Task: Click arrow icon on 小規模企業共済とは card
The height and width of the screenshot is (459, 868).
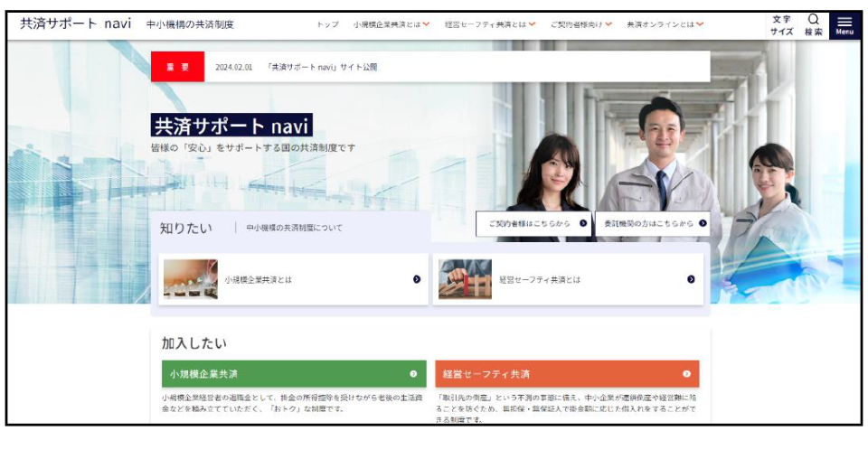Action: pyautogui.click(x=417, y=279)
